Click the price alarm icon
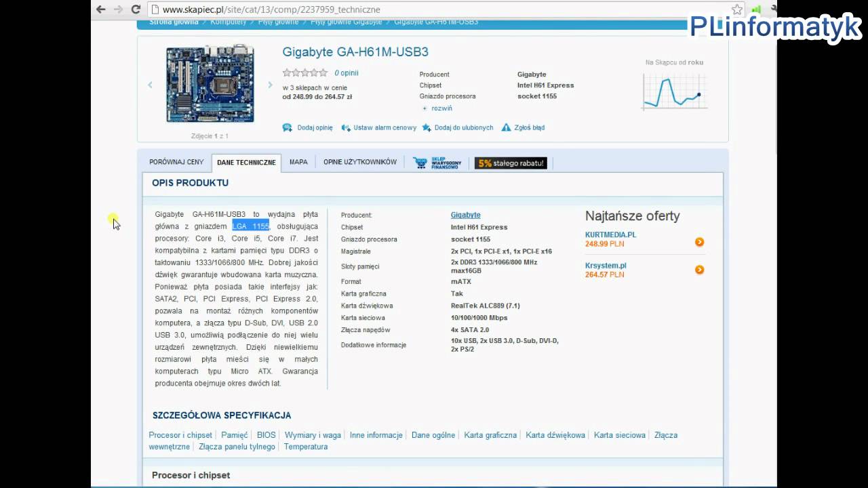868x488 pixels. (346, 127)
